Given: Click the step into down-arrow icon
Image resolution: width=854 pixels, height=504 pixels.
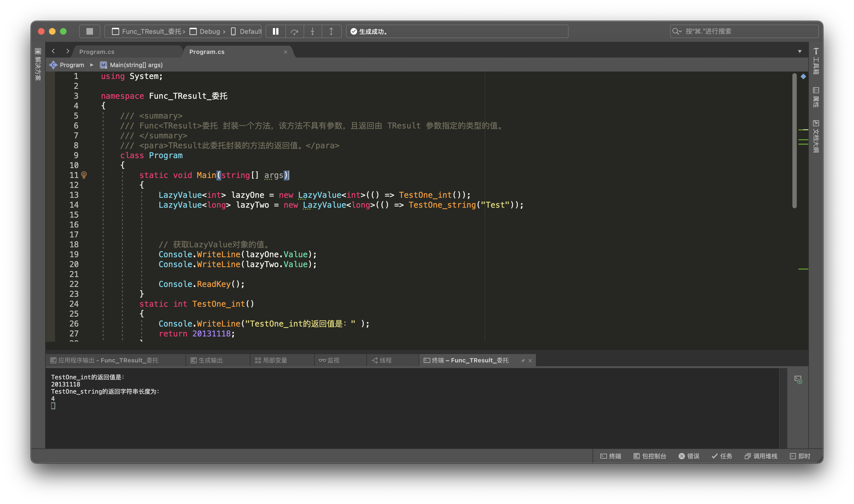Looking at the screenshot, I should (313, 31).
